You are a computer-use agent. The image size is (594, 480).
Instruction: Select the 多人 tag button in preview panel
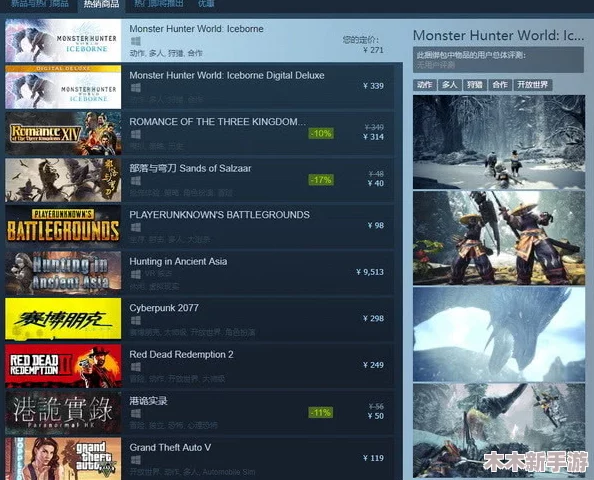(x=450, y=85)
